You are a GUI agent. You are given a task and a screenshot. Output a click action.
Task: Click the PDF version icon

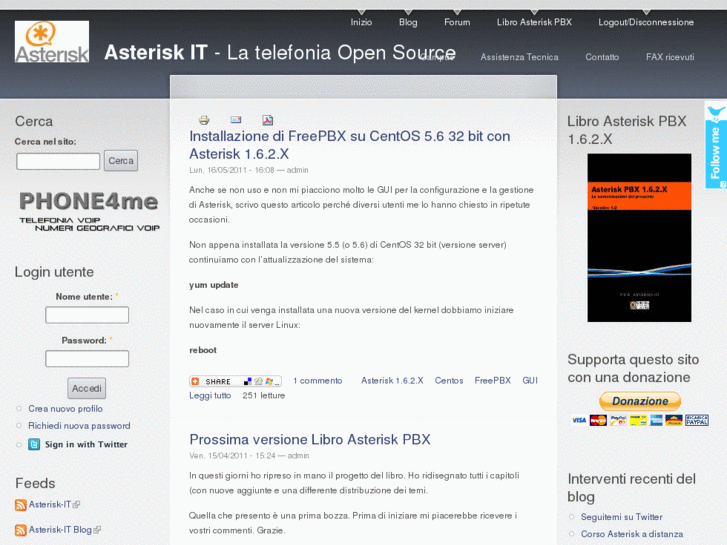point(268,120)
